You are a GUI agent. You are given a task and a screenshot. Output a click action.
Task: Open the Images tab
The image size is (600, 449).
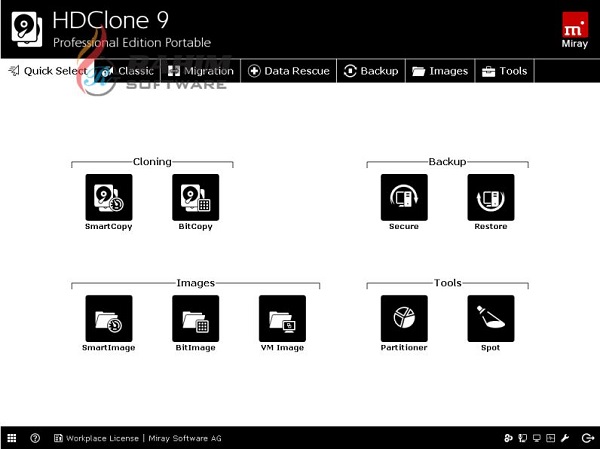coord(440,71)
